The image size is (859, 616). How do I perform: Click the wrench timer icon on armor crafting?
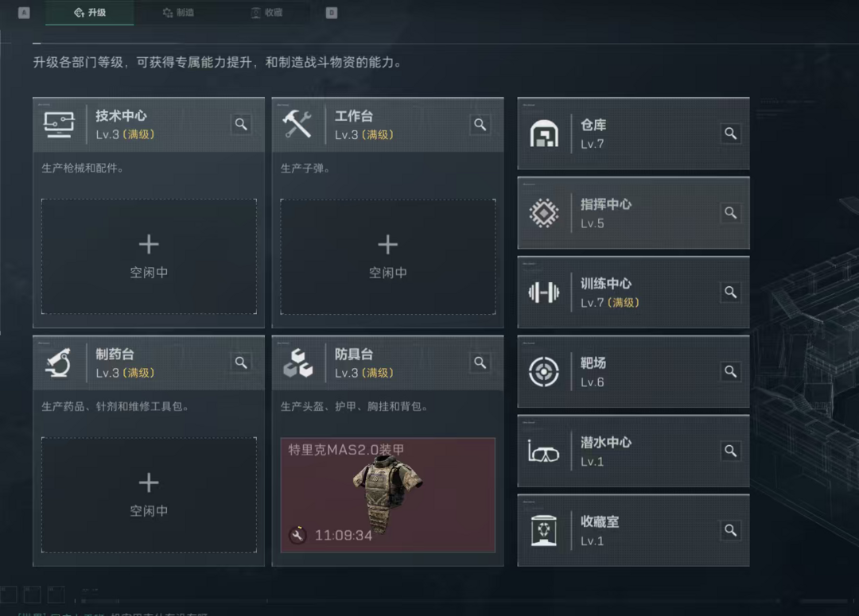(297, 535)
